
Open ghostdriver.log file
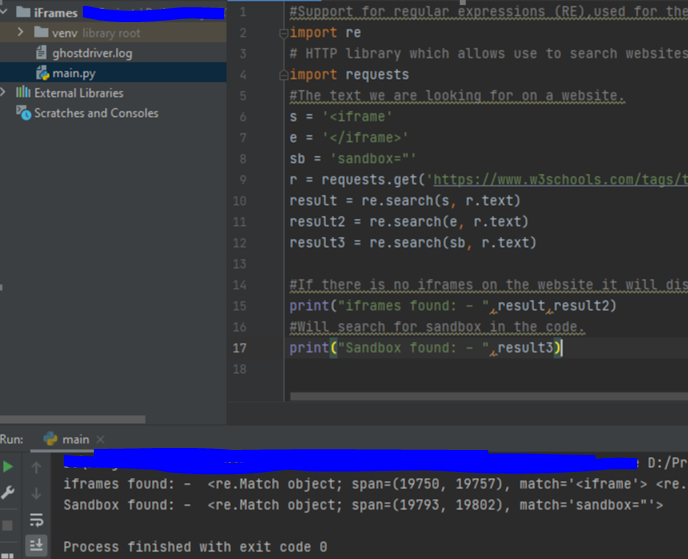[x=92, y=53]
